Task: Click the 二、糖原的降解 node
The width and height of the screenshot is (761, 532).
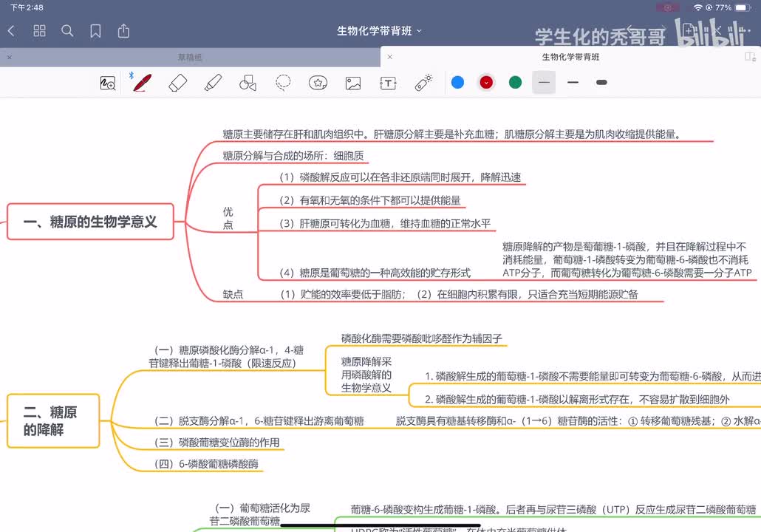Action: (53, 421)
